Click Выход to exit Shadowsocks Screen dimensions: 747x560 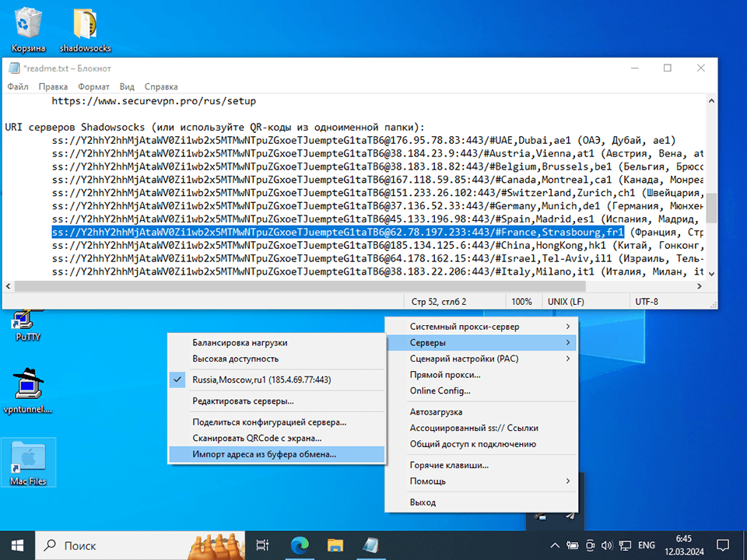point(423,502)
